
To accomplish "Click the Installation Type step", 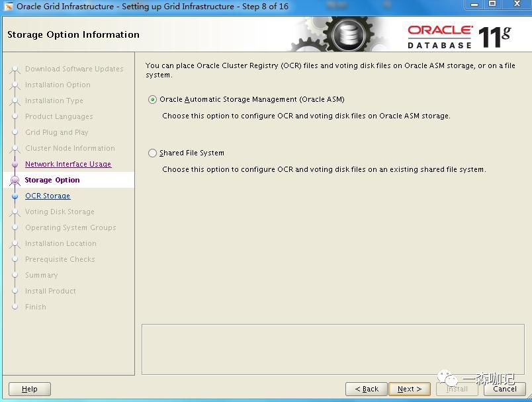I will 54,100.
